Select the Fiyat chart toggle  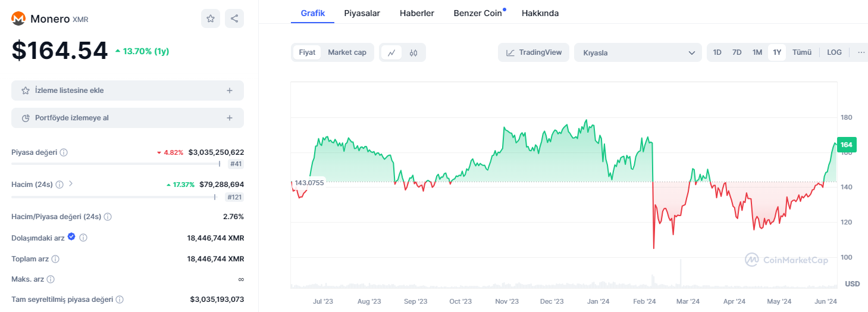307,52
